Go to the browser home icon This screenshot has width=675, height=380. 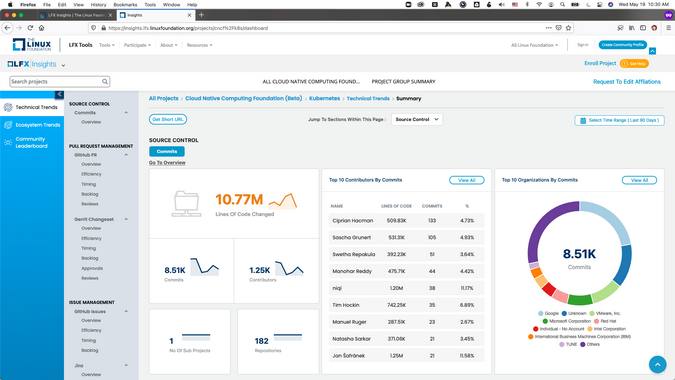pyautogui.click(x=41, y=28)
